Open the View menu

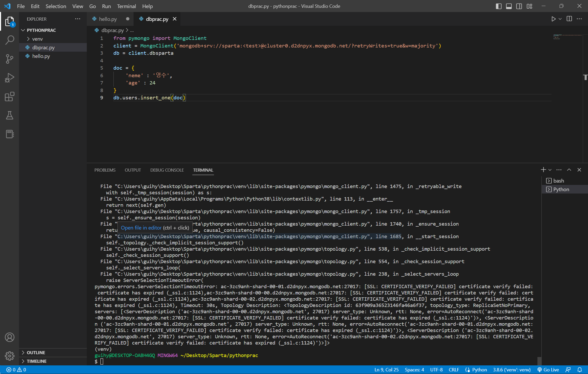pos(78,6)
